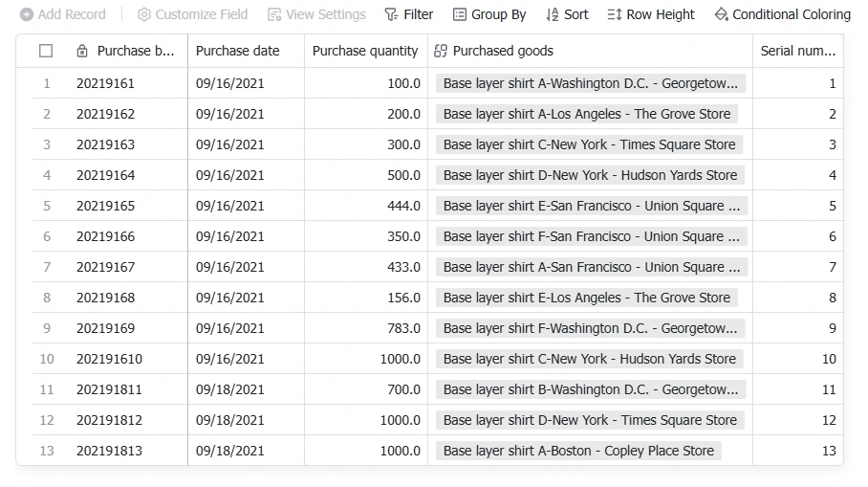The image size is (868, 487).
Task: Toggle the select-all checkbox in header
Action: coord(46,51)
